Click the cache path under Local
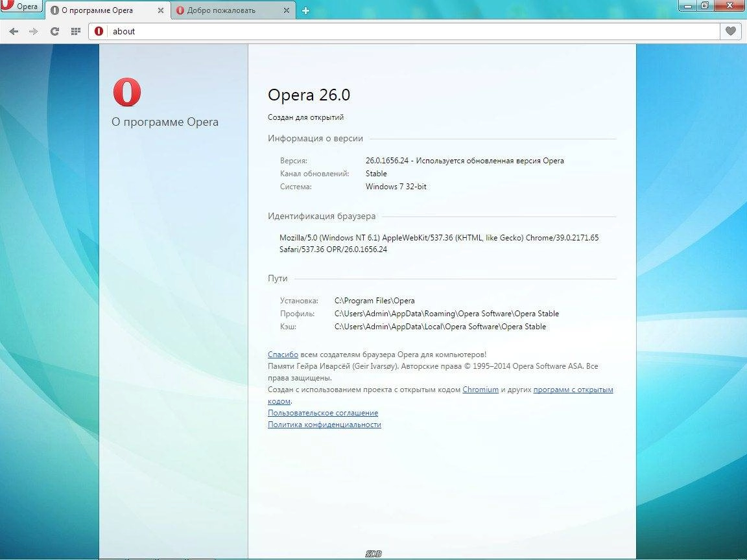 pos(440,327)
